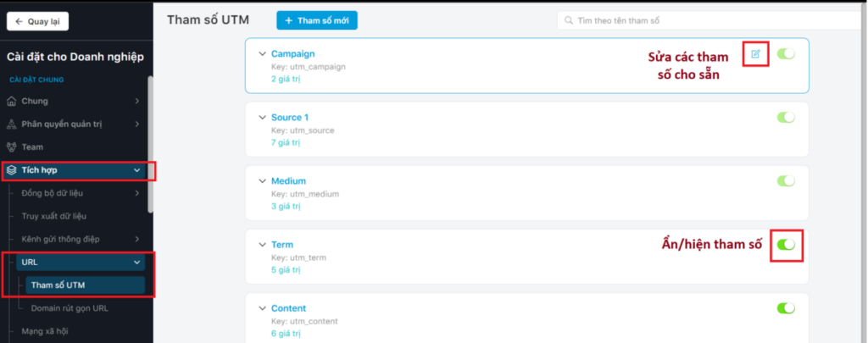The width and height of the screenshot is (868, 343).
Task: Click the back arrow on Quay lại
Action: pos(19,22)
